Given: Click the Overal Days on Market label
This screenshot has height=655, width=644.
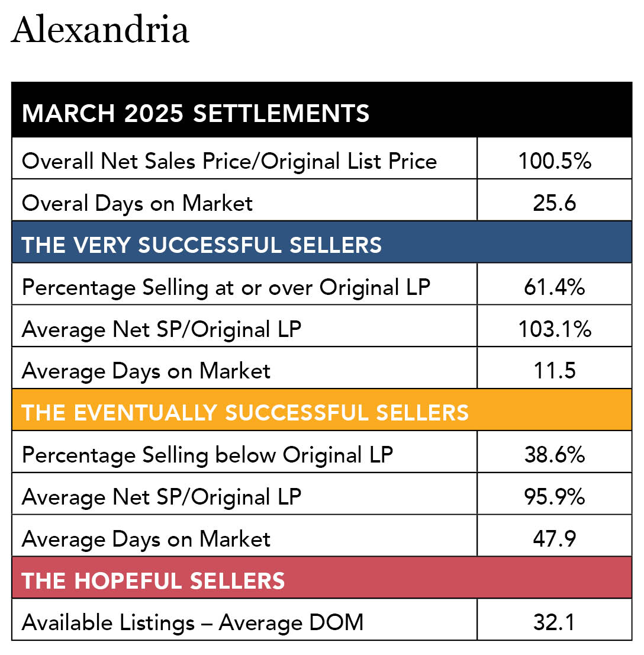Looking at the screenshot, I should click(x=137, y=203).
